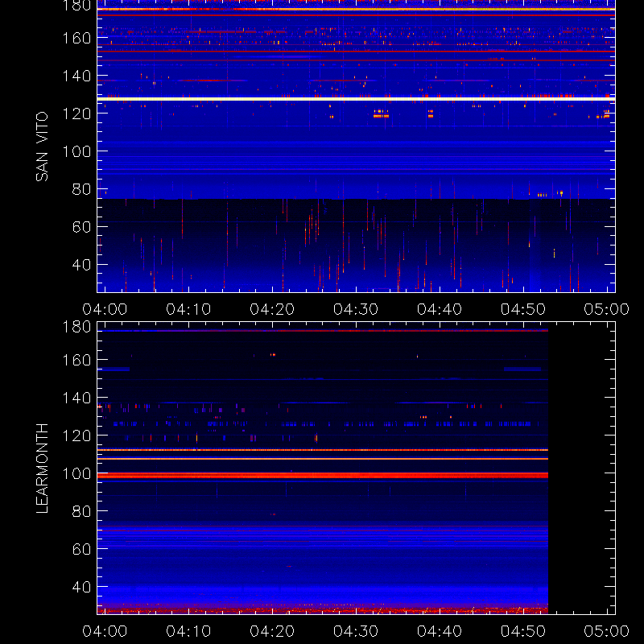644x644 pixels.
Task: Select the 40 frequency label on Learmonth plot
Action: 81,587
